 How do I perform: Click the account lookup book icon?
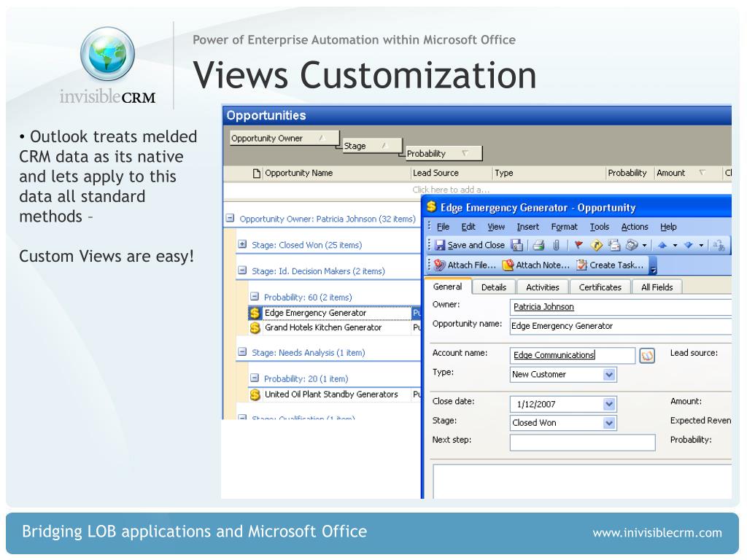click(647, 355)
